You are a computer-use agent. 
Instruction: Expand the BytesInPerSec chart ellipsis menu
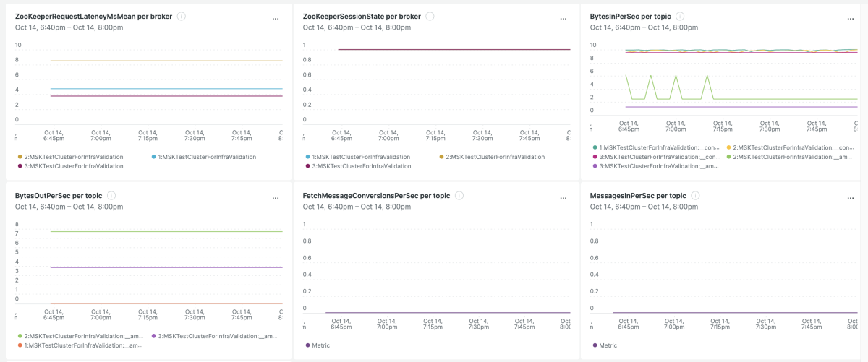click(851, 19)
